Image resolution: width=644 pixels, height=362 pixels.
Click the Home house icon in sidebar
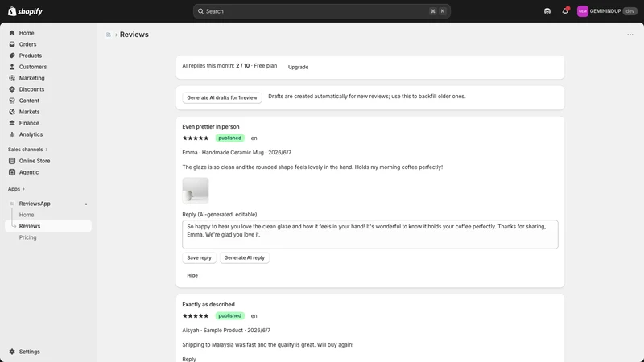(x=12, y=33)
